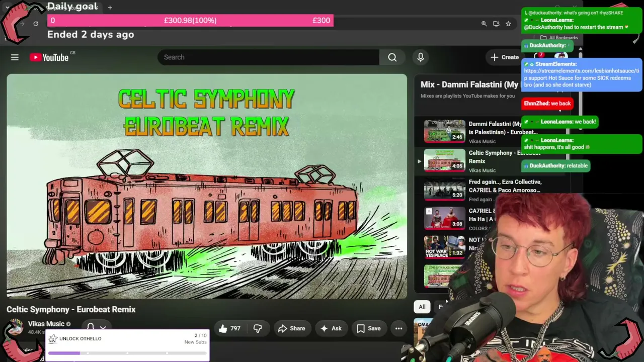Click DuckAuthority's 'relatable' chat message
The width and height of the screenshot is (644, 362).
tap(555, 165)
